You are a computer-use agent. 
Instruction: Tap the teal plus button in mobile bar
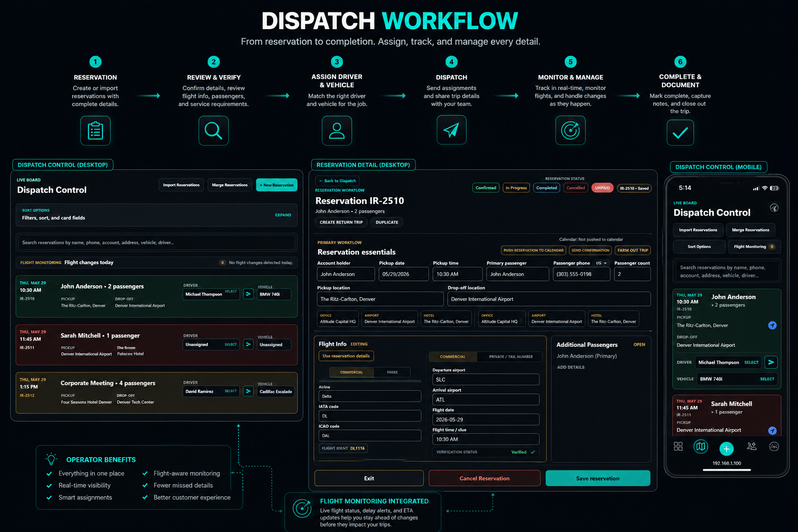[x=726, y=448]
